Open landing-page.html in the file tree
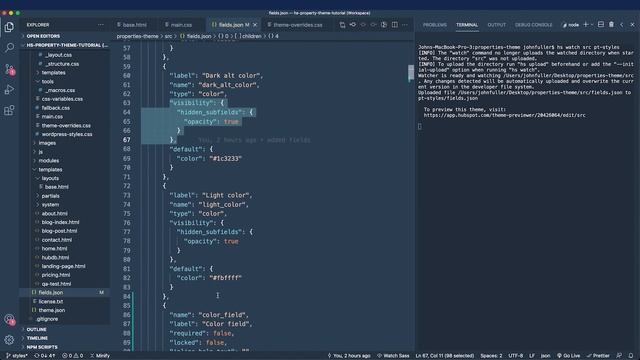Image resolution: width=640 pixels, height=360 pixels. pos(63,266)
